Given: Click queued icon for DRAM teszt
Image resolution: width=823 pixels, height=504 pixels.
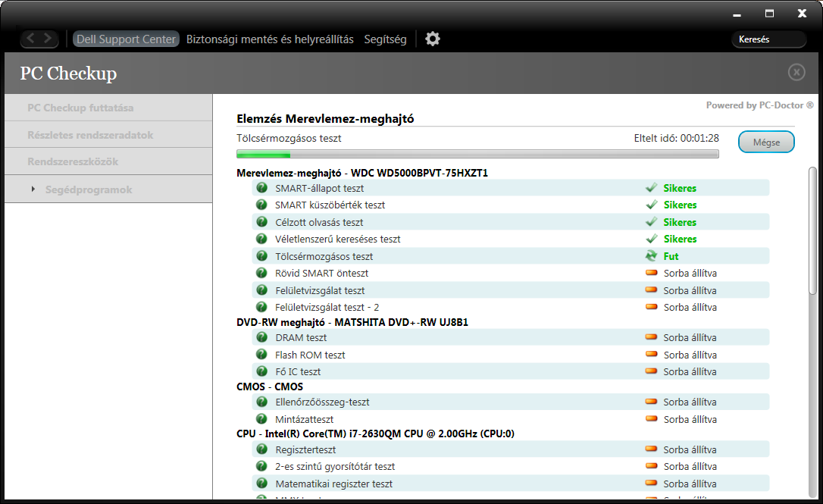Looking at the screenshot, I should tap(652, 337).
